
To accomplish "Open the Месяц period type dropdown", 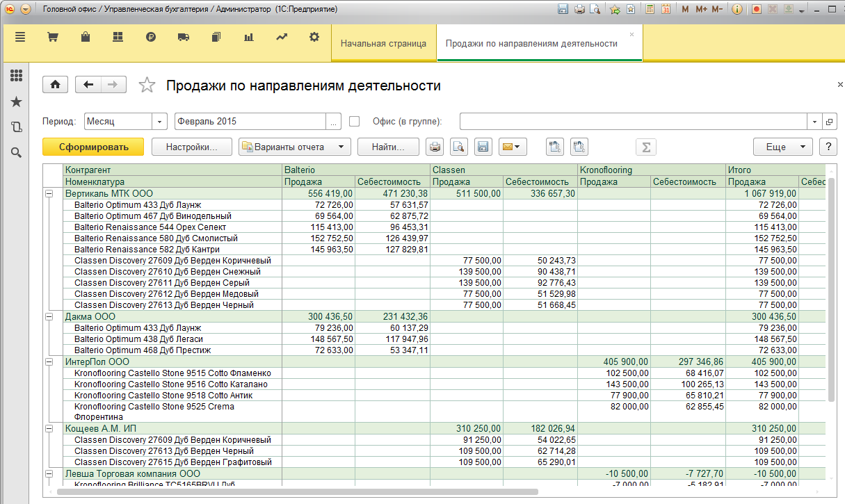I will pyautogui.click(x=160, y=121).
